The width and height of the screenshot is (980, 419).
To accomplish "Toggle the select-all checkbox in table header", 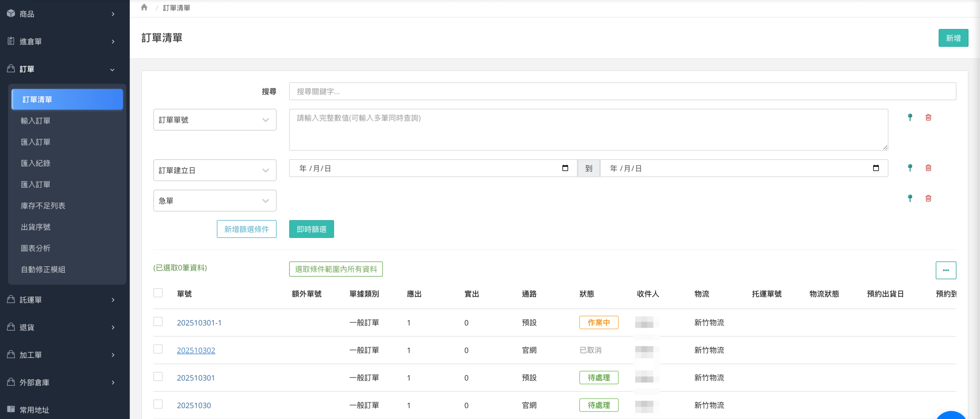I will [x=158, y=293].
